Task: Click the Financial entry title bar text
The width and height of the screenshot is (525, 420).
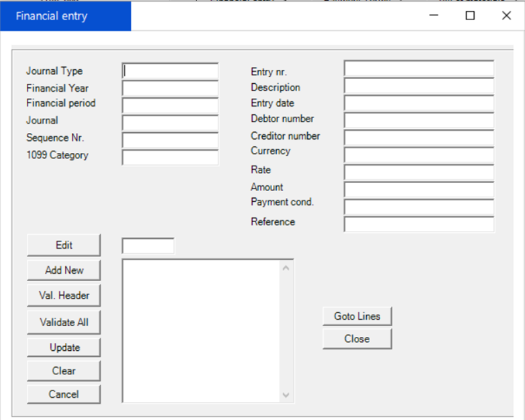Action: click(x=52, y=16)
